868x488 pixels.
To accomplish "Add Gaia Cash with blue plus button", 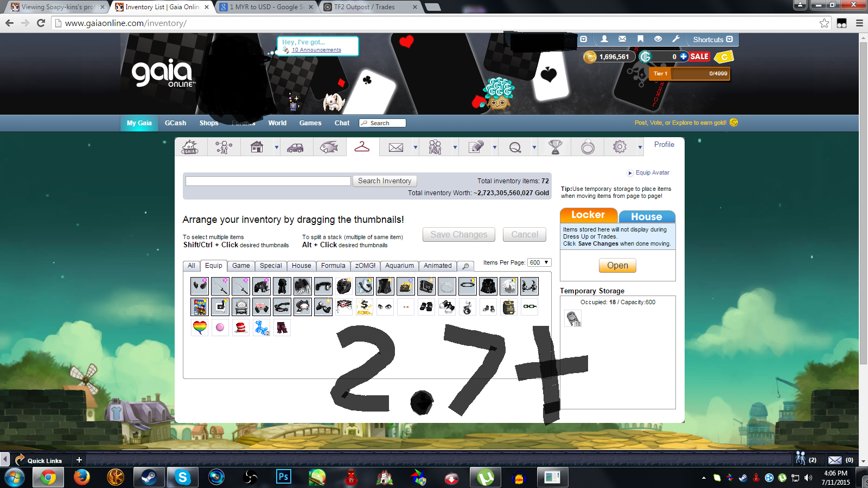I will click(x=684, y=56).
